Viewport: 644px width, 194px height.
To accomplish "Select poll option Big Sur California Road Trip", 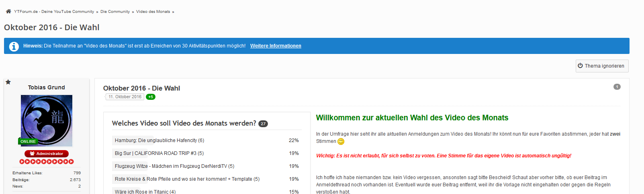I will point(159,153).
